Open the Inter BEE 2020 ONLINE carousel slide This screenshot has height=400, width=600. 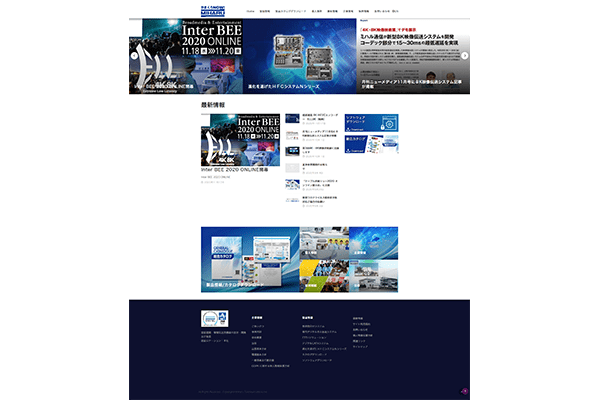[x=186, y=56]
